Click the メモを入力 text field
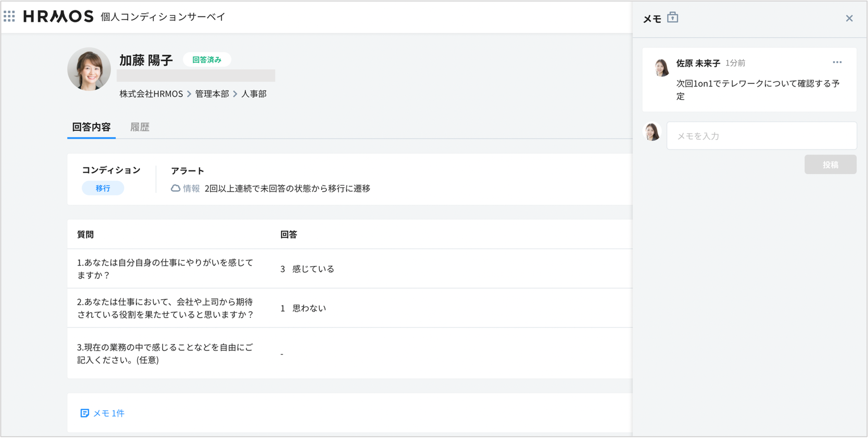Viewport: 868px width, 438px height. 762,136
